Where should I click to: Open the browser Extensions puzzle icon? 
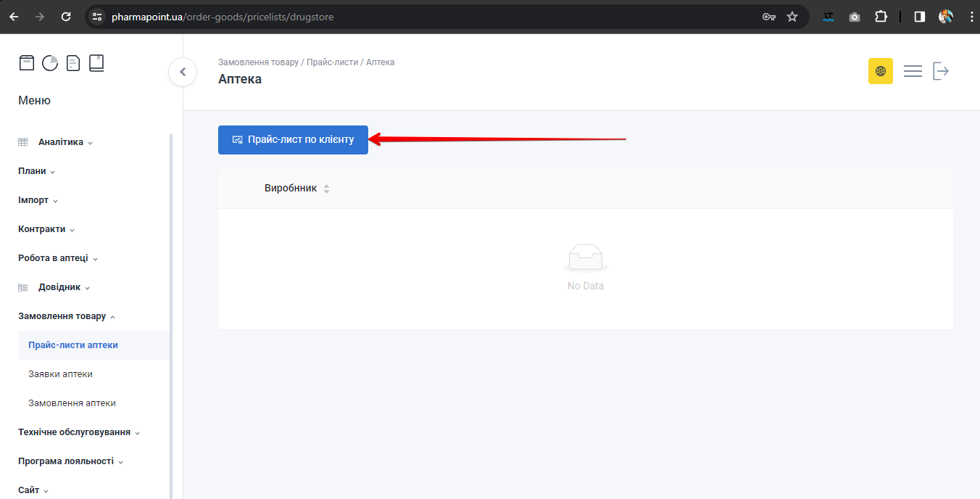(881, 17)
